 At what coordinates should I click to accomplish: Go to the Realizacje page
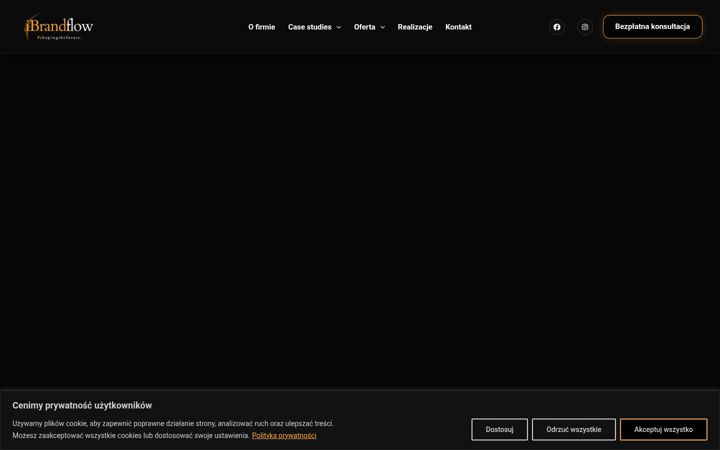[415, 27]
